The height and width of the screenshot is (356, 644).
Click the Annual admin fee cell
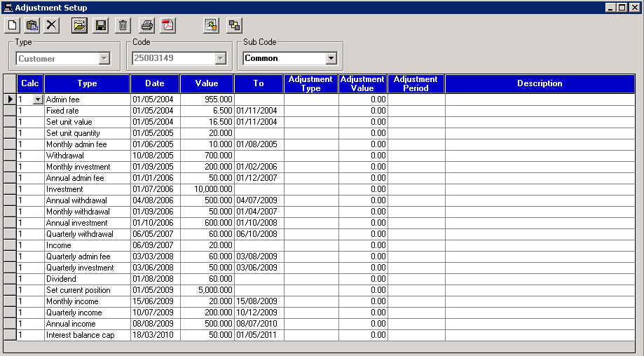(87, 178)
